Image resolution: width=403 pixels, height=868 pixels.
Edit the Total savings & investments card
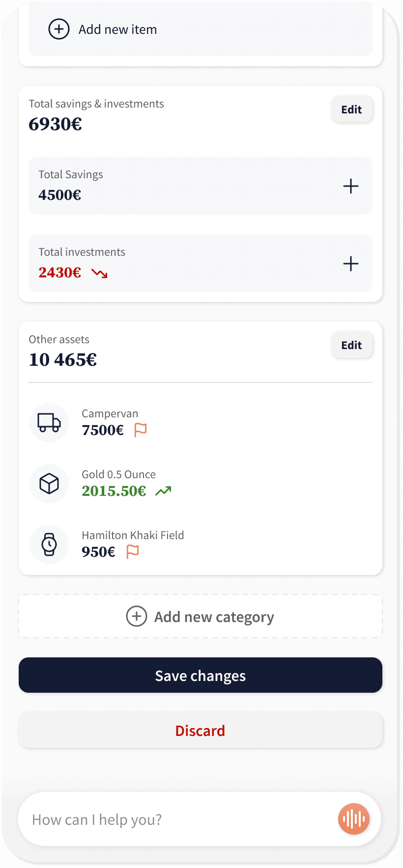(x=352, y=109)
